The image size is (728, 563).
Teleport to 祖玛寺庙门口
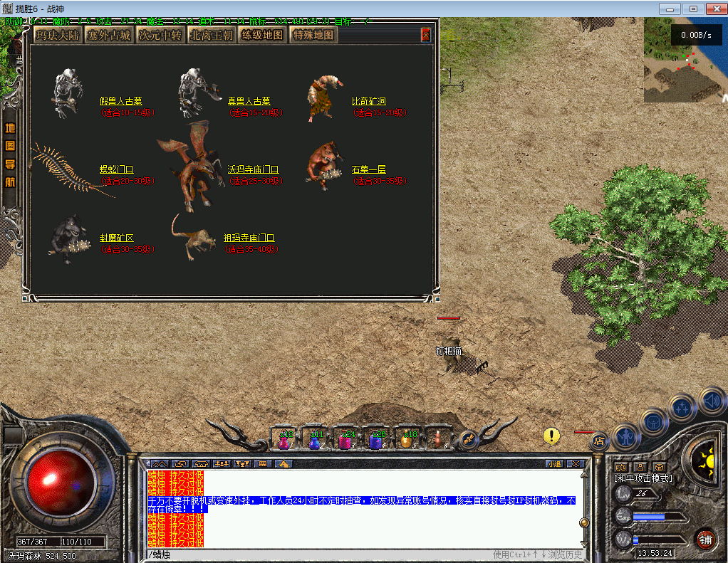pyautogui.click(x=249, y=238)
